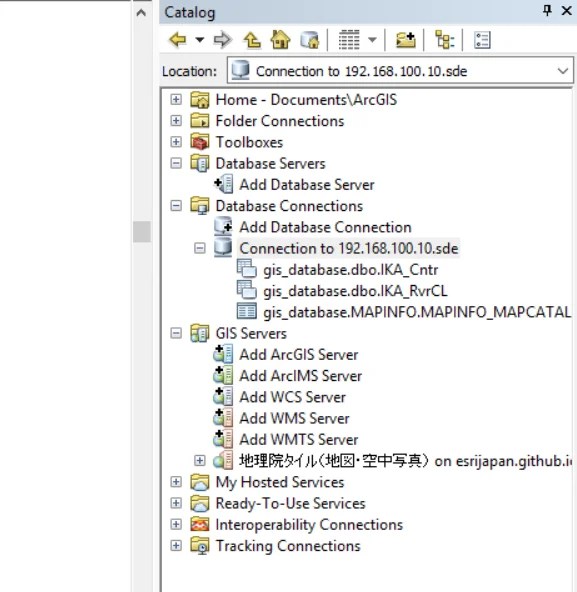Click the MAPINFO_MAPCATALOG table icon
The width and height of the screenshot is (577, 592).
tap(247, 311)
